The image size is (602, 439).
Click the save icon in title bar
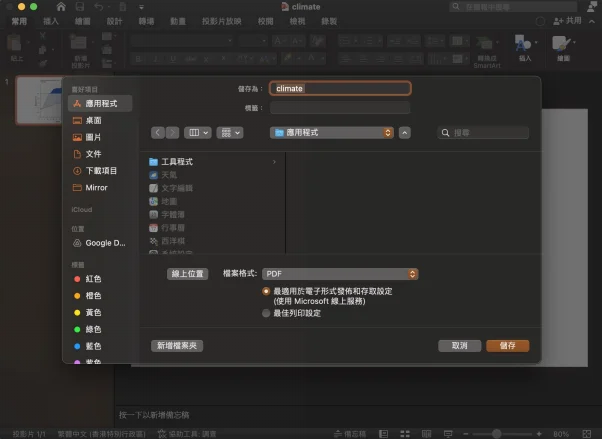coord(79,7)
